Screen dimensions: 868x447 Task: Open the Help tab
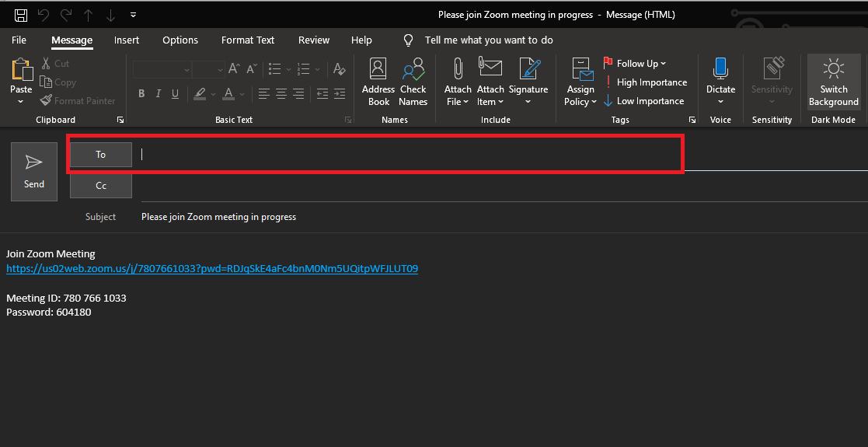click(361, 40)
